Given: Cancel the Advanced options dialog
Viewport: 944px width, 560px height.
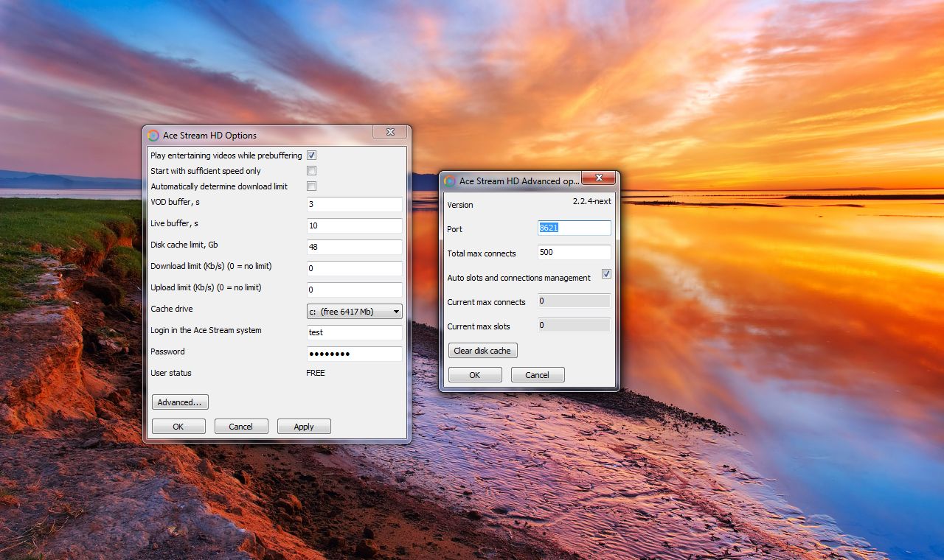Looking at the screenshot, I should pos(538,375).
